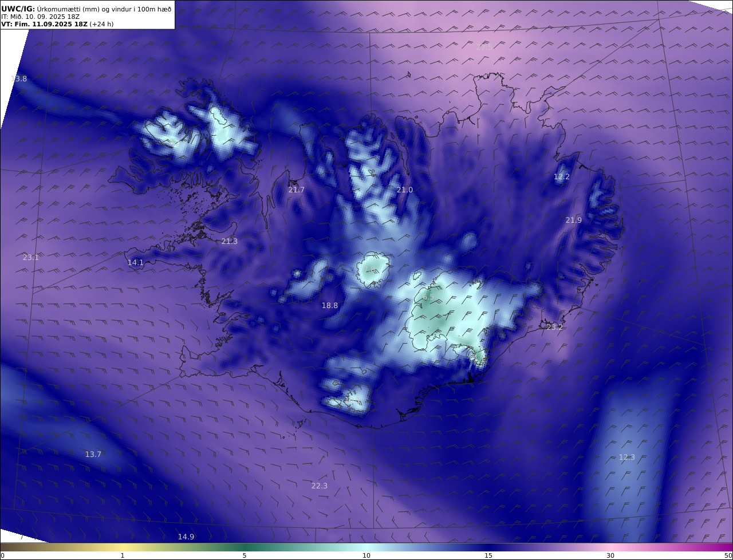This screenshot has height=560, width=733.
Task: Click the 21.0 value label
Action: click(405, 190)
